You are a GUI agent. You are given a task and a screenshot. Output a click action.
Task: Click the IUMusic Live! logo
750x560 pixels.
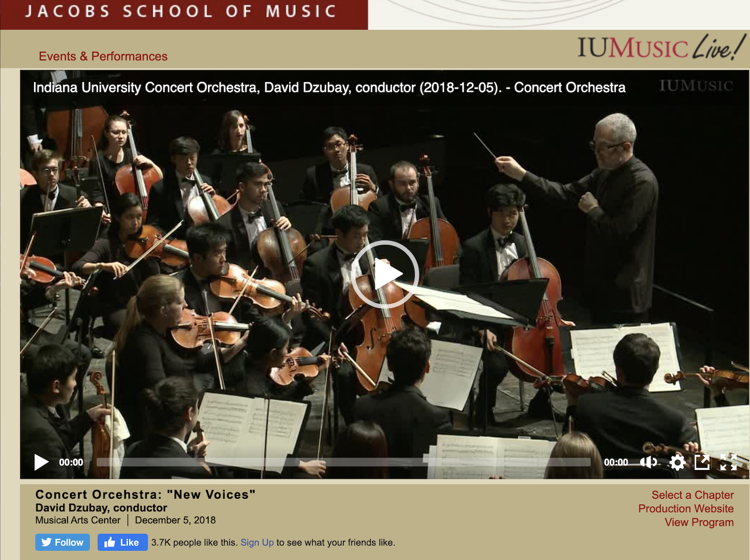coord(661,47)
